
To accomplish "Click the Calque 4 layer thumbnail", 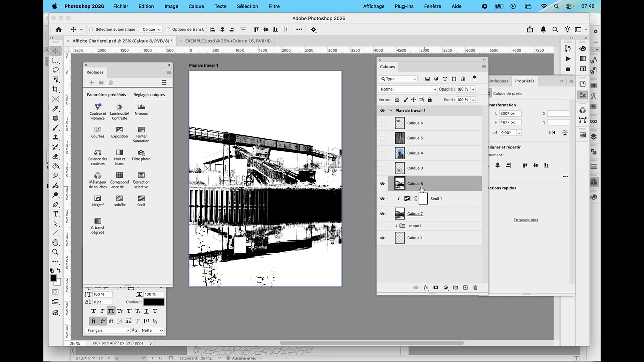I will [x=399, y=153].
